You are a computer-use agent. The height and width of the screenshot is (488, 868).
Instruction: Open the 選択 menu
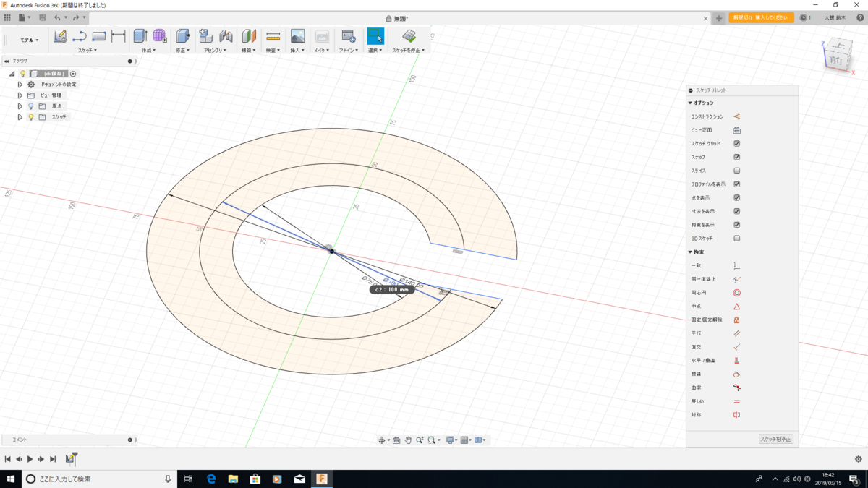(x=375, y=51)
